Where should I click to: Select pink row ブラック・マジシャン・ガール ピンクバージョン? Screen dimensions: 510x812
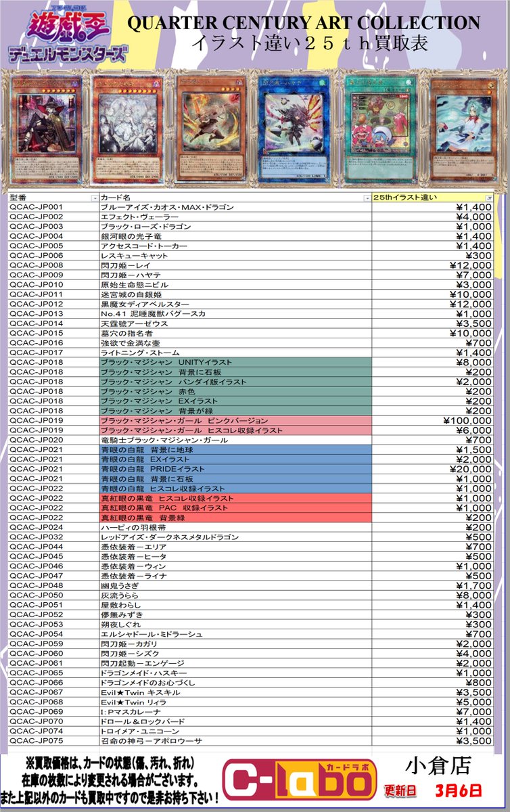point(235,422)
